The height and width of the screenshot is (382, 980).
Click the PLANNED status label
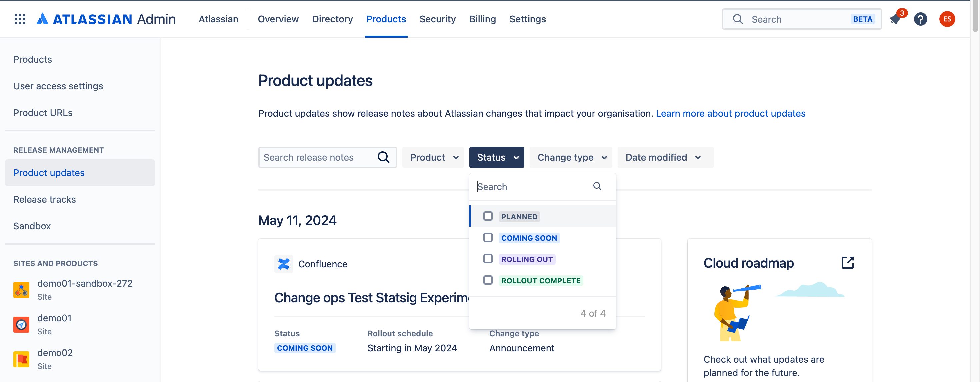click(x=519, y=216)
